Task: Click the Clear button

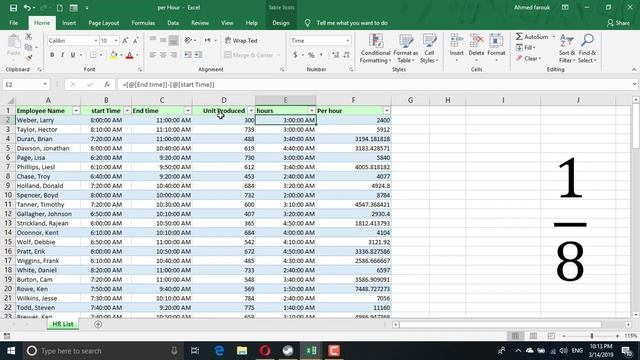Action: coord(529,58)
